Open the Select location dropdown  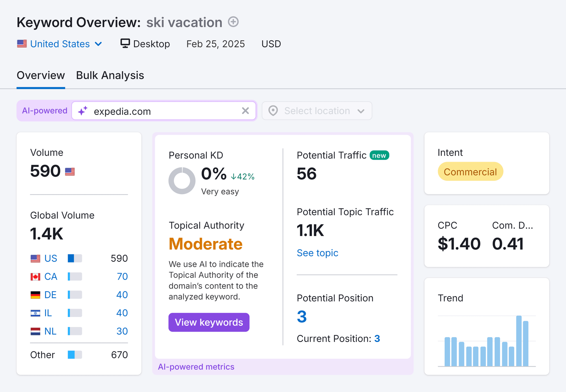(317, 111)
